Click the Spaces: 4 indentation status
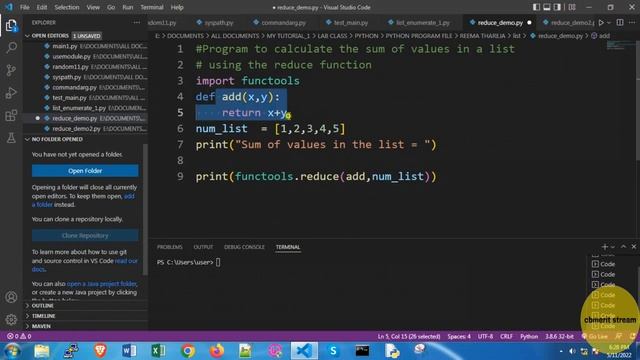This screenshot has height=360, width=640. point(459,336)
